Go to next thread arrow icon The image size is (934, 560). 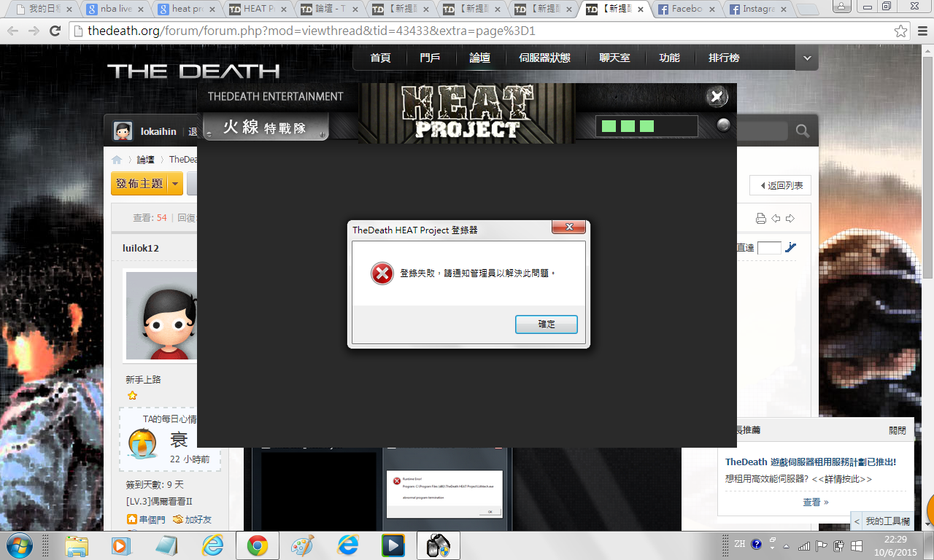790,219
